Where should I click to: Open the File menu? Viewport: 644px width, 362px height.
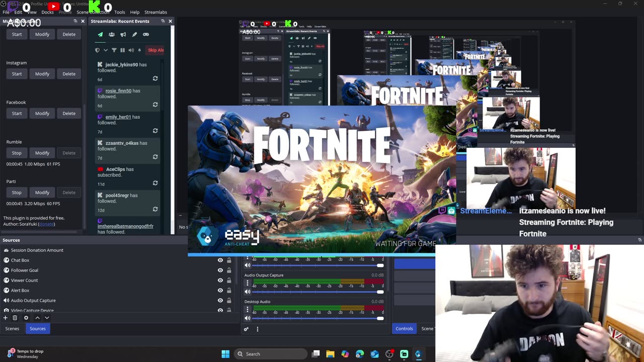tap(6, 12)
